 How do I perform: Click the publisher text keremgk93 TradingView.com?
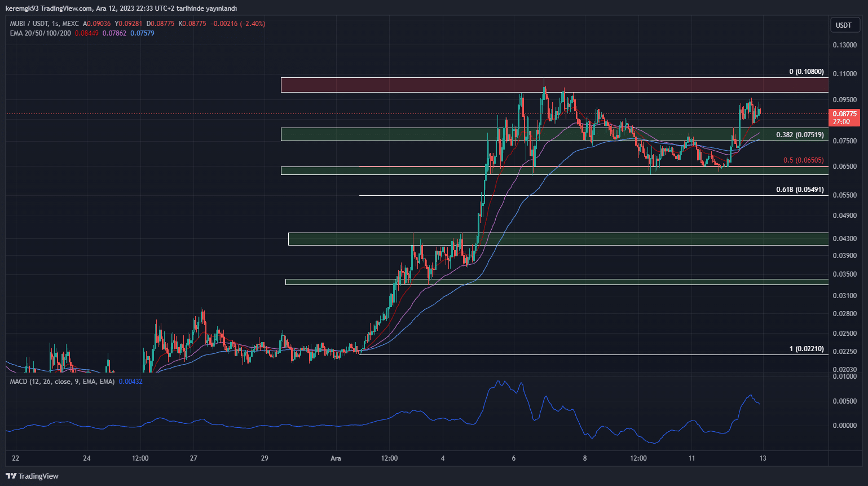click(x=49, y=8)
